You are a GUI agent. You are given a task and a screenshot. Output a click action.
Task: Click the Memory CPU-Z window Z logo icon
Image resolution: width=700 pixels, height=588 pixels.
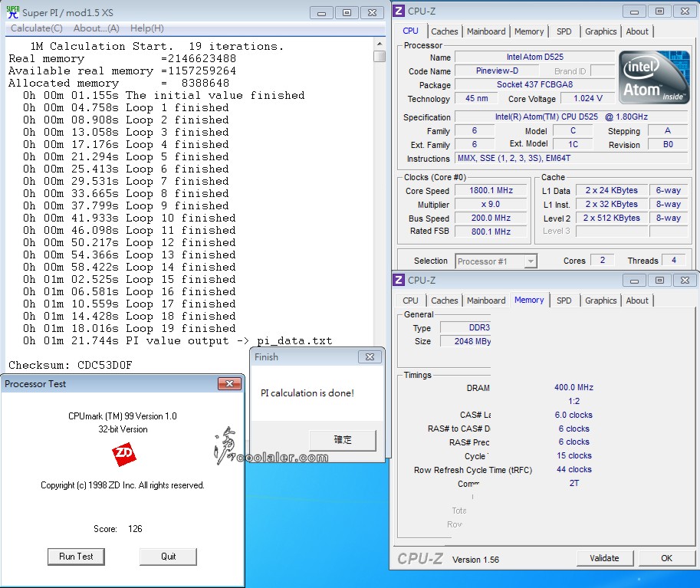(x=399, y=280)
